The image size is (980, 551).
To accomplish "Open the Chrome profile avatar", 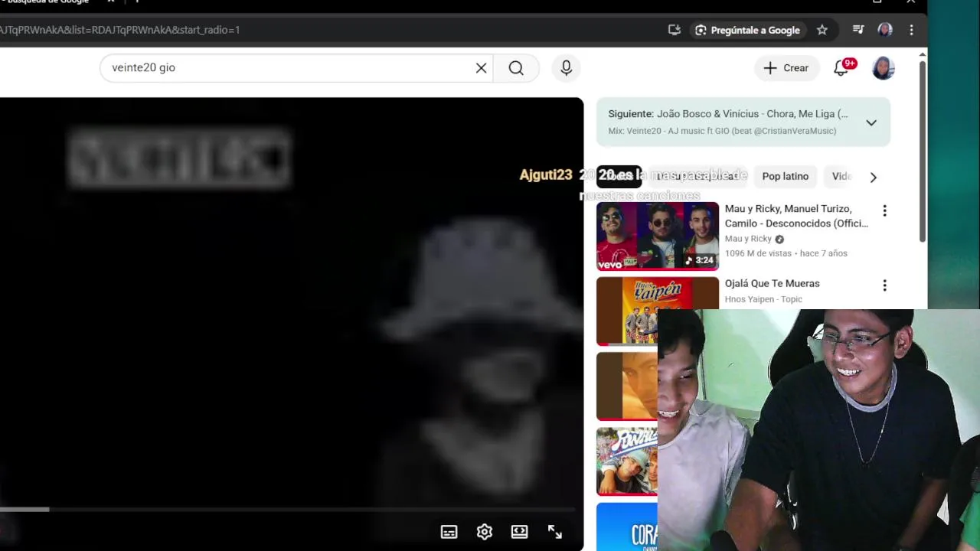I will [x=885, y=30].
